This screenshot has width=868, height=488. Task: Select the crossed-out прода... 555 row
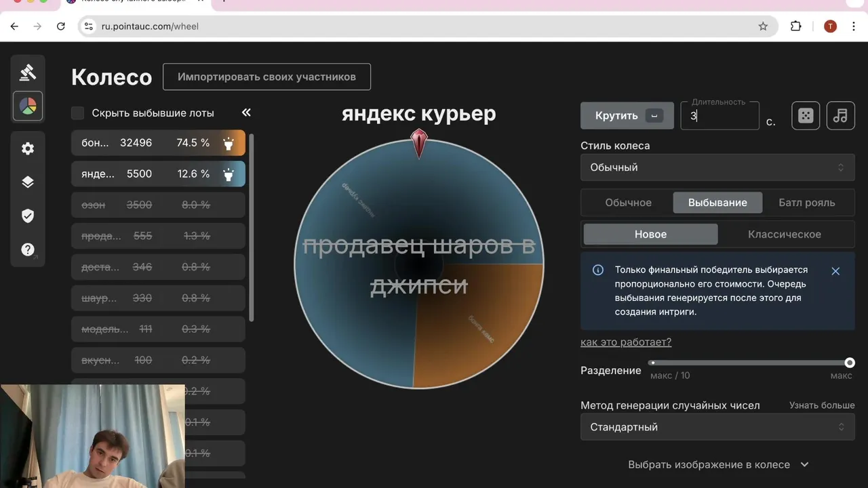pos(158,236)
